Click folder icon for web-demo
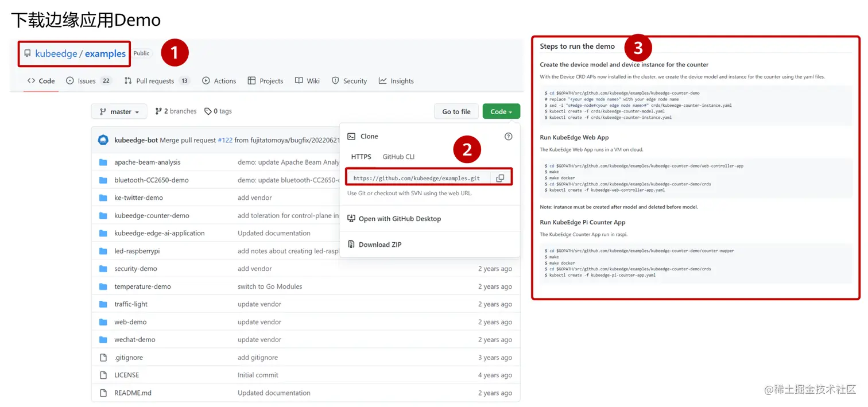The image size is (868, 407). click(103, 322)
